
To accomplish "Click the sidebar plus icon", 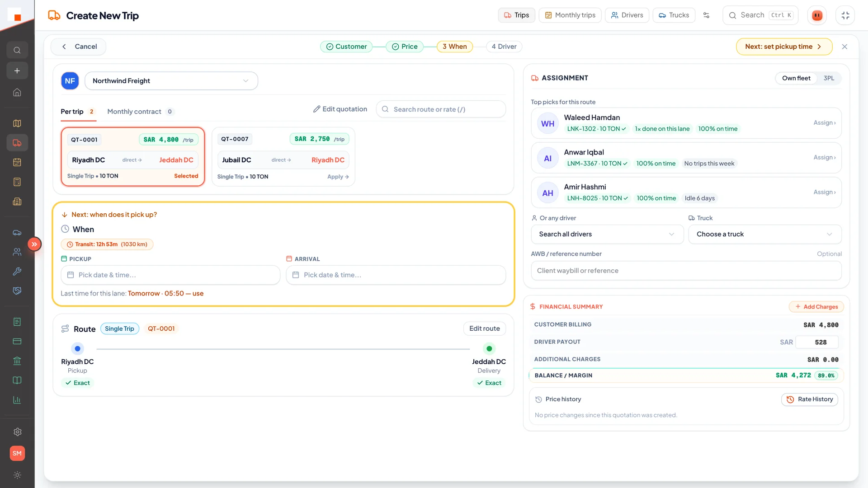I will pos(17,71).
